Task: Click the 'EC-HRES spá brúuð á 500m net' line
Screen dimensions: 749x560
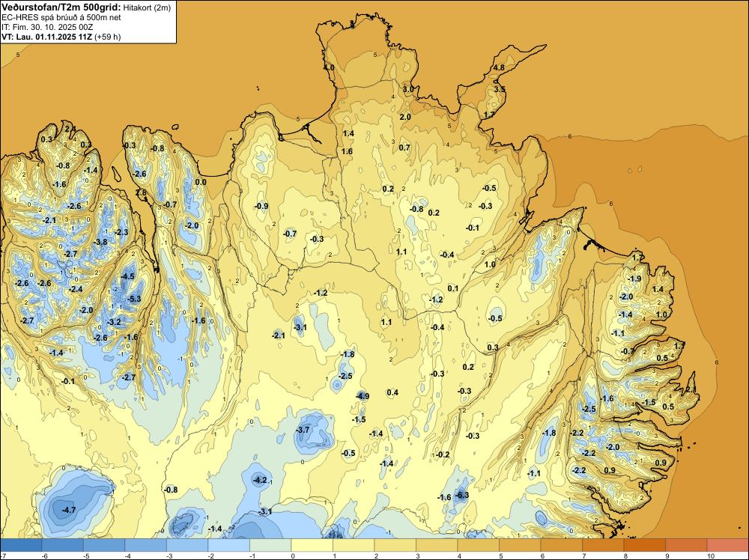Action: [61, 18]
